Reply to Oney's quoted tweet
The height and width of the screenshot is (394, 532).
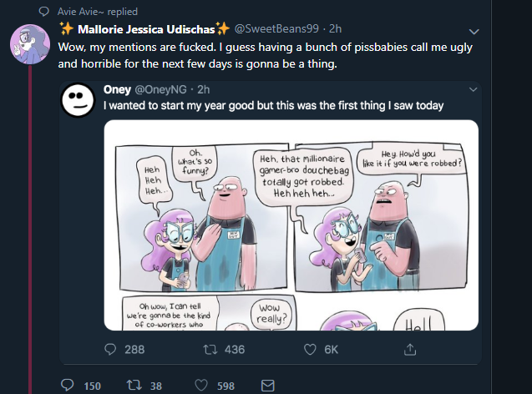(x=110, y=349)
